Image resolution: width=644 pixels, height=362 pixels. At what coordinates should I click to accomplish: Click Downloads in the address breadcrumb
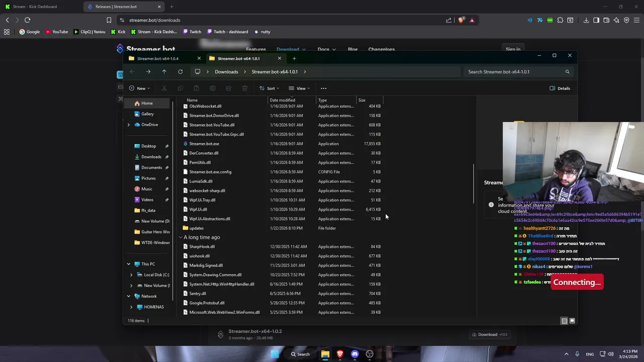coord(226,72)
